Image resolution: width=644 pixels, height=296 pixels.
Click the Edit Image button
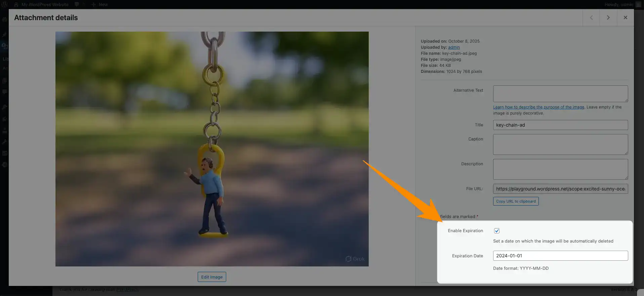click(212, 277)
